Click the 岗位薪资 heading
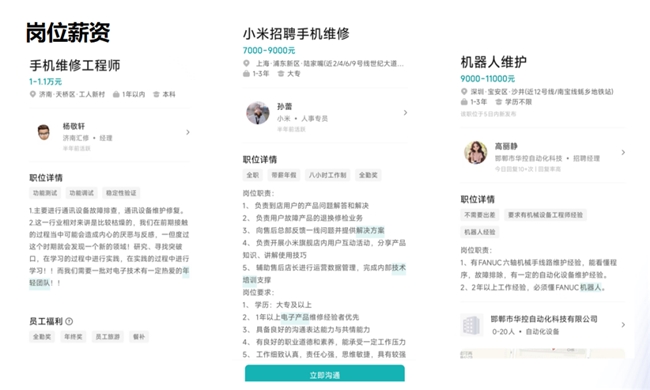 click(x=68, y=33)
